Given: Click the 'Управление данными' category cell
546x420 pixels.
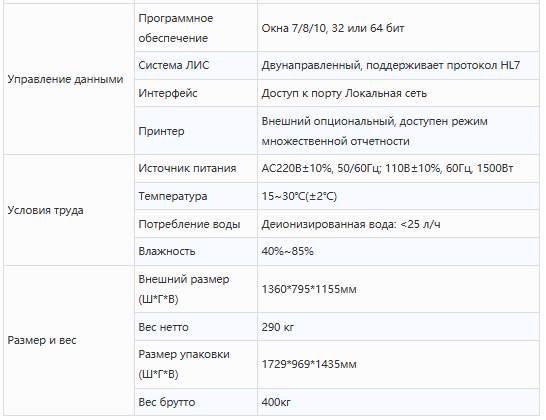Looking at the screenshot, I should (69, 79).
